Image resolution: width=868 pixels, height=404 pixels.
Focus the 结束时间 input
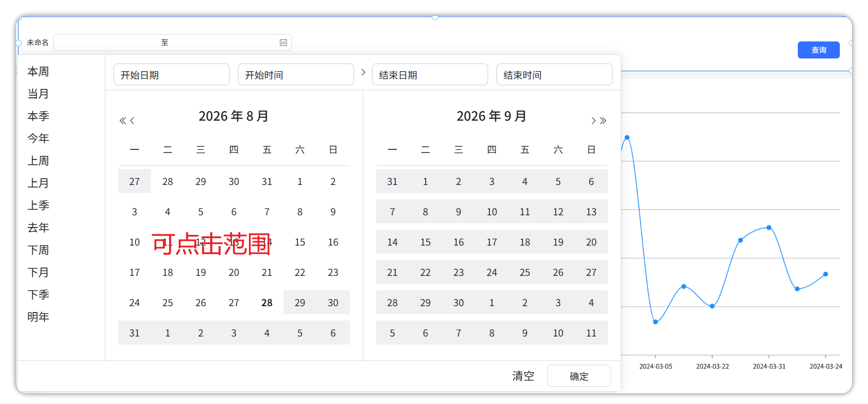coord(554,74)
